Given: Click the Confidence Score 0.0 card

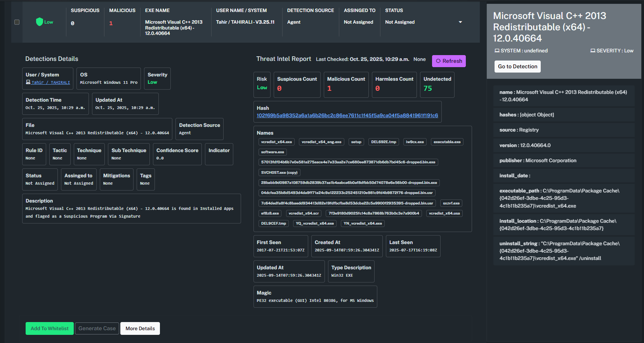Looking at the screenshot, I should tap(177, 154).
